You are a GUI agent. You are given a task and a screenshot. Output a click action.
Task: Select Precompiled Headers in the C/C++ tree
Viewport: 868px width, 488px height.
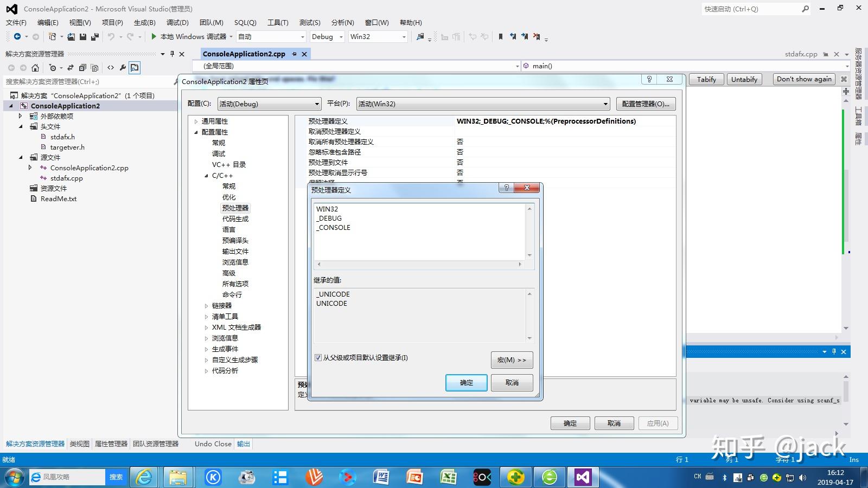click(x=235, y=241)
